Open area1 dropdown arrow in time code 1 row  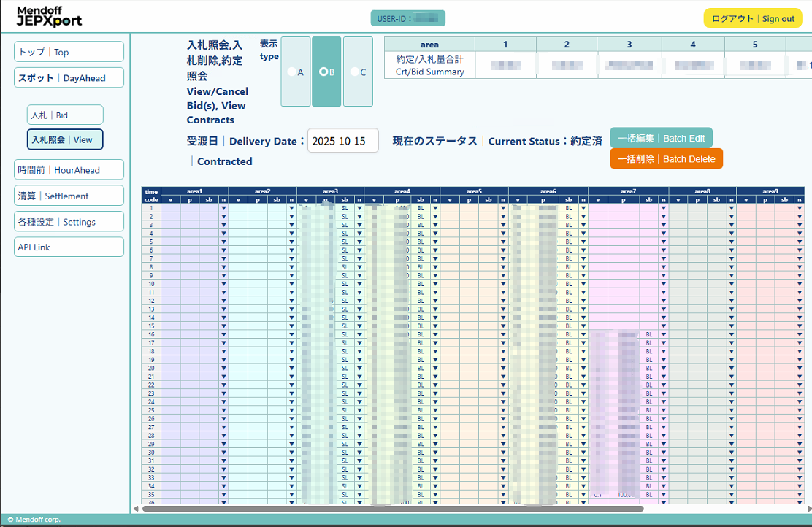(x=224, y=208)
